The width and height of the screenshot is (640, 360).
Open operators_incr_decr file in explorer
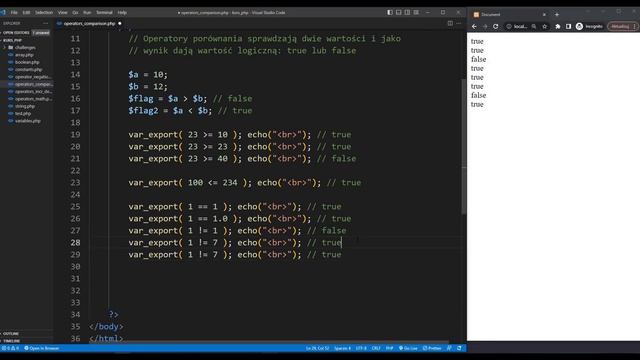33,92
